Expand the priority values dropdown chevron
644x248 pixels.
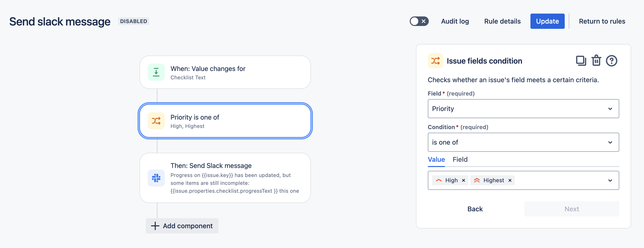[x=610, y=180]
